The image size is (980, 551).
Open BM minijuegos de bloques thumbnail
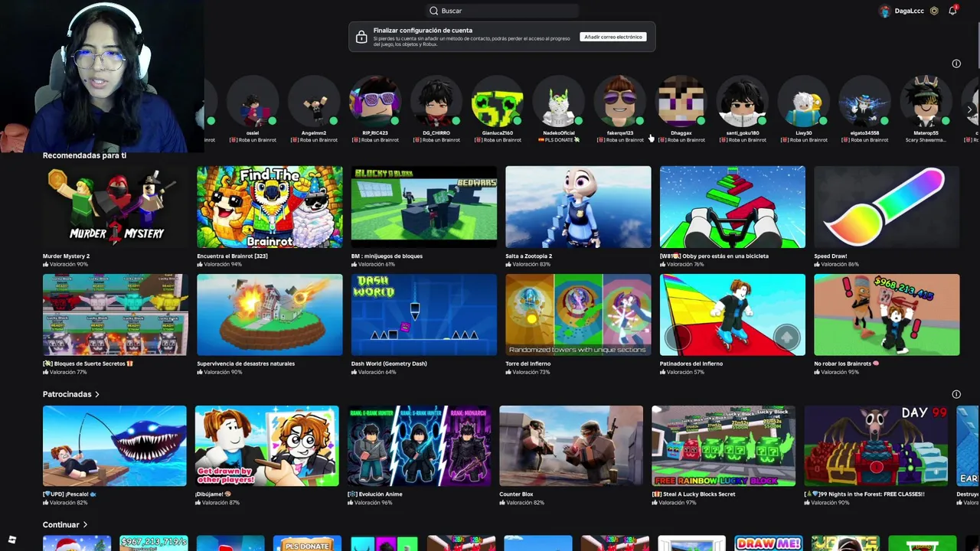click(x=424, y=207)
